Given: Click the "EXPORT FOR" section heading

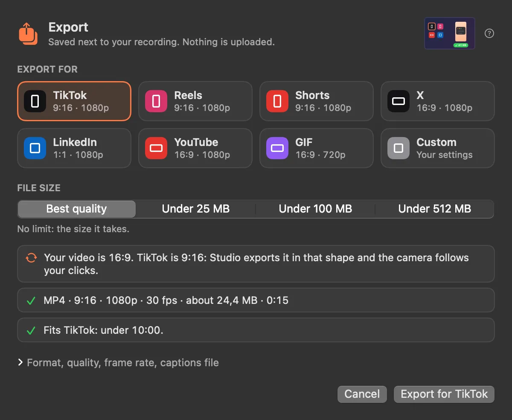Looking at the screenshot, I should (x=47, y=69).
